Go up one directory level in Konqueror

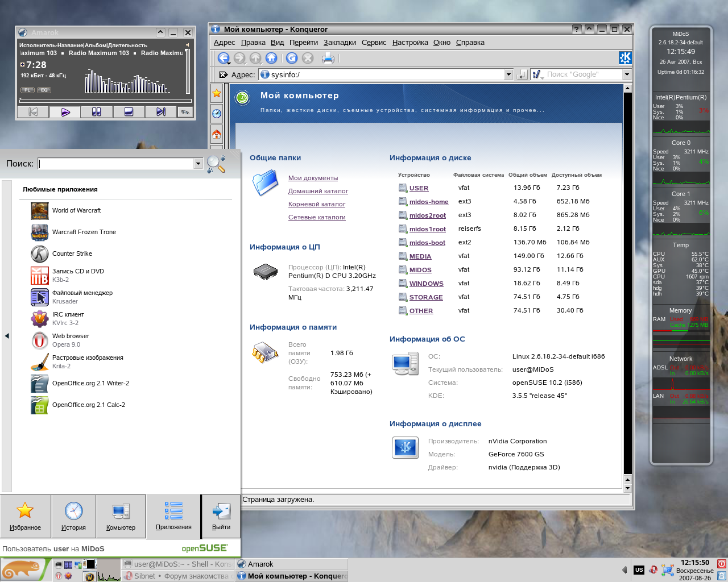255,58
